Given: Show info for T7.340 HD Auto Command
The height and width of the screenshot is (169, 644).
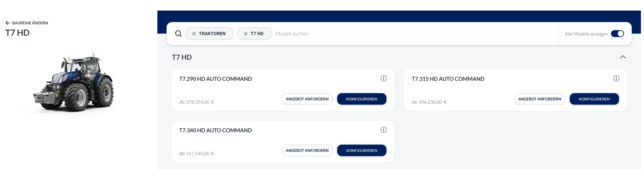Looking at the screenshot, I should coord(383,130).
